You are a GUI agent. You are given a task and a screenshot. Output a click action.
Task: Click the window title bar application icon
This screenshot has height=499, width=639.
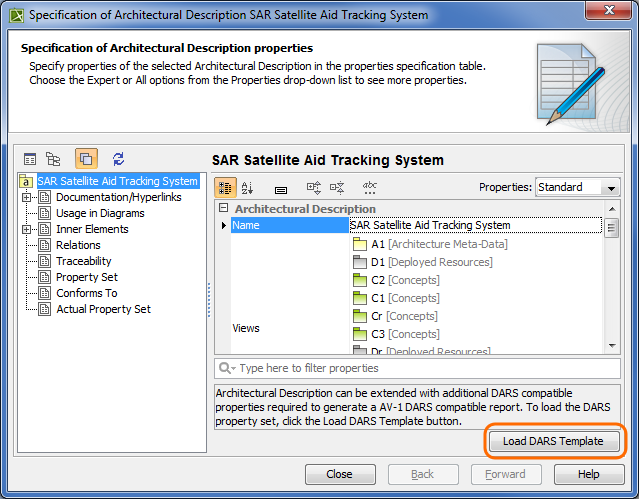point(17,15)
